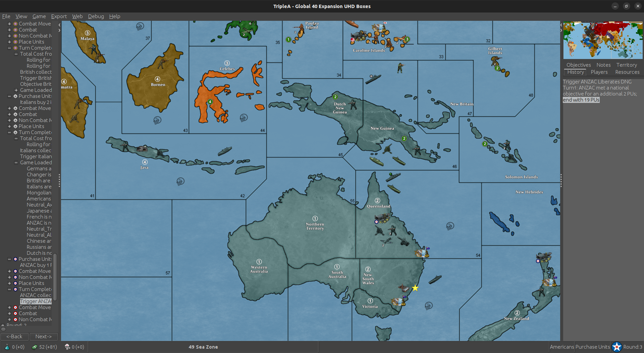
Task: Open the Export menu
Action: pyautogui.click(x=59, y=16)
